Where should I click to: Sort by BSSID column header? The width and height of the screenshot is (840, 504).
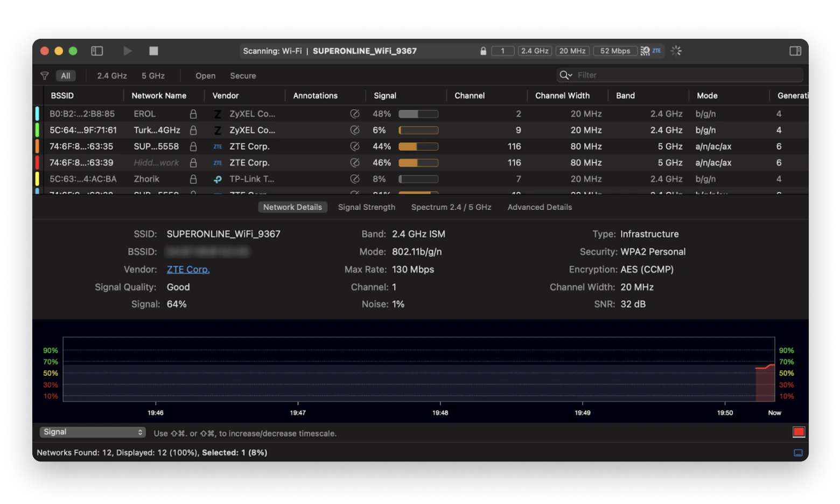(x=62, y=95)
